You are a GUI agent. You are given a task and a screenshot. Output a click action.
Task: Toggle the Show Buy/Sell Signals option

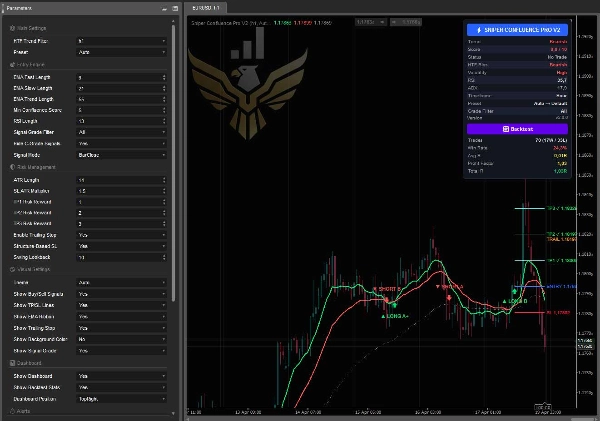[121, 294]
